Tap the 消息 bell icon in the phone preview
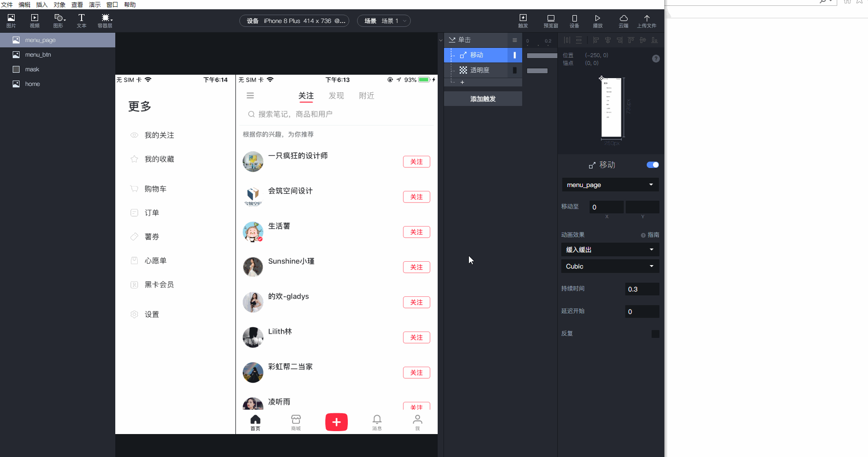Screen dimensions: 868x457 pos(377,422)
